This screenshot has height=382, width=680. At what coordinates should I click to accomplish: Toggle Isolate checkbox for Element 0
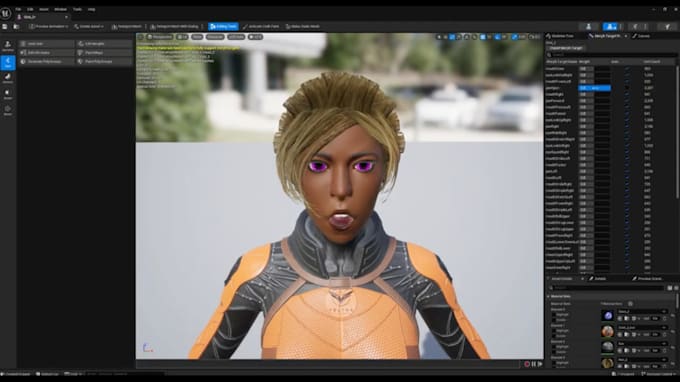pos(554,320)
